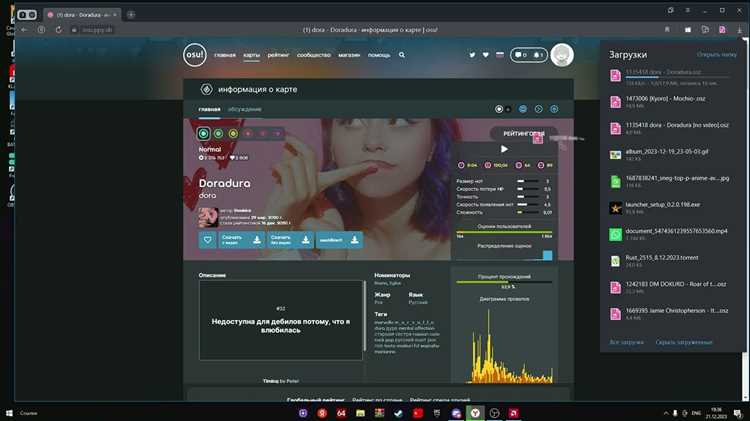
Task: Select the yellow difficulty icon
Action: coord(233,133)
